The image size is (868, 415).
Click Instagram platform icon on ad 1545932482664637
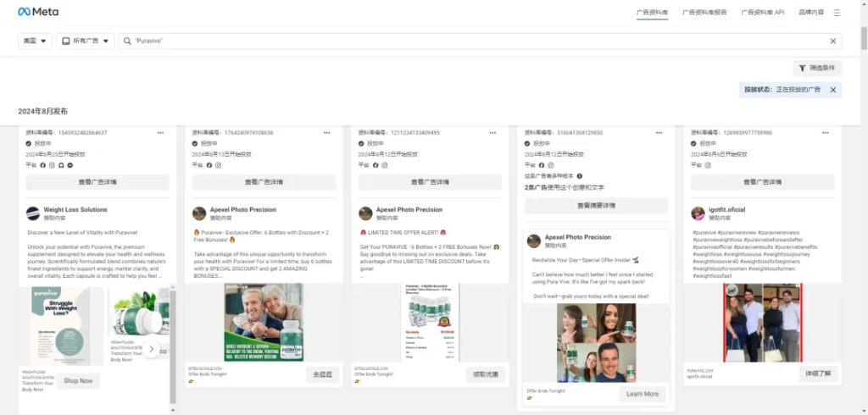(52, 165)
